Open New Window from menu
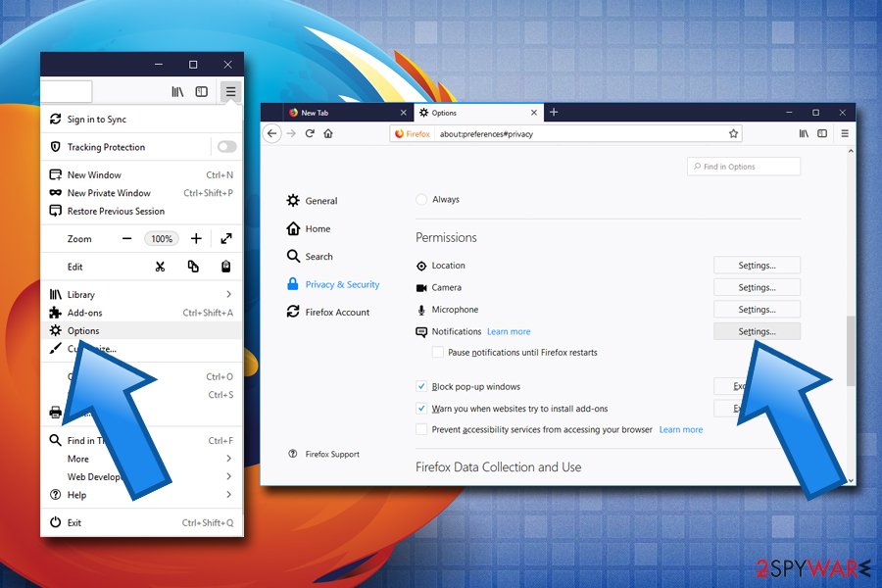 point(142,175)
